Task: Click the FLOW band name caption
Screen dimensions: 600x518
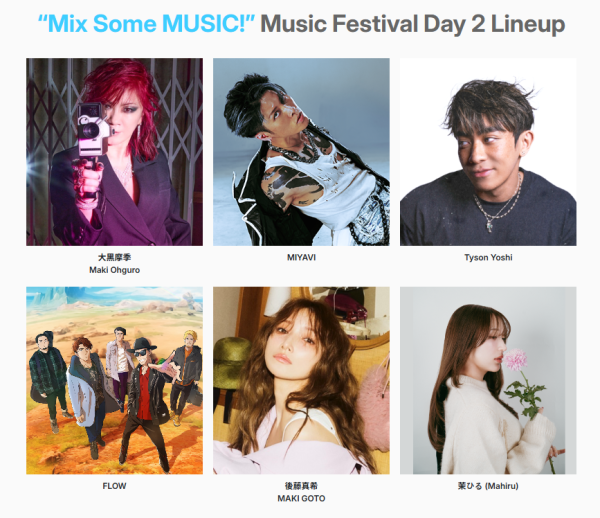Action: pos(114,486)
